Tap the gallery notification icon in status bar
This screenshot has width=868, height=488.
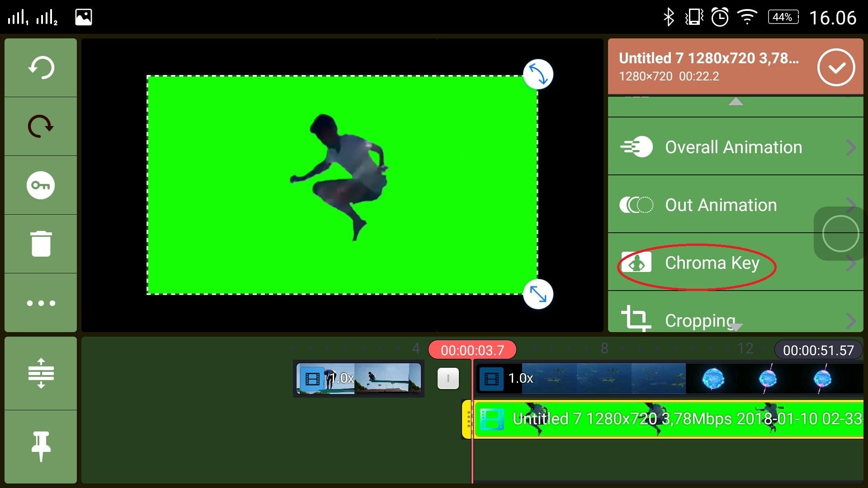pyautogui.click(x=84, y=17)
